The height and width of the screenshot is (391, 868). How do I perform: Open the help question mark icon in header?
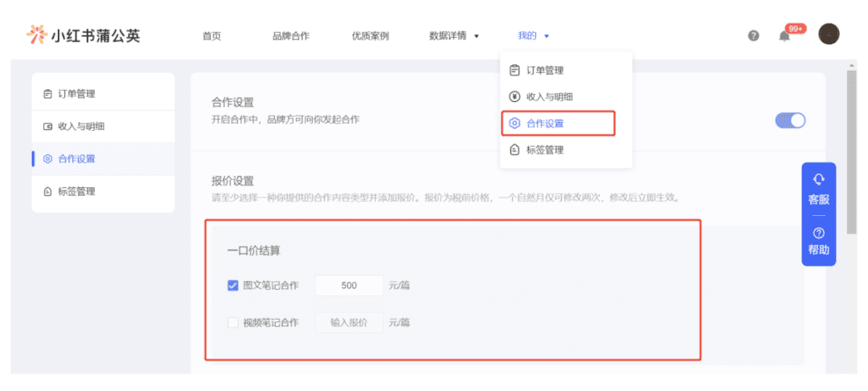pyautogui.click(x=753, y=36)
